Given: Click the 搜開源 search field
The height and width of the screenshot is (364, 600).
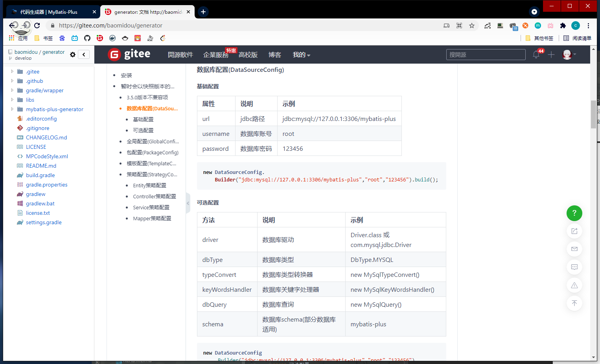Looking at the screenshot, I should tap(486, 55).
